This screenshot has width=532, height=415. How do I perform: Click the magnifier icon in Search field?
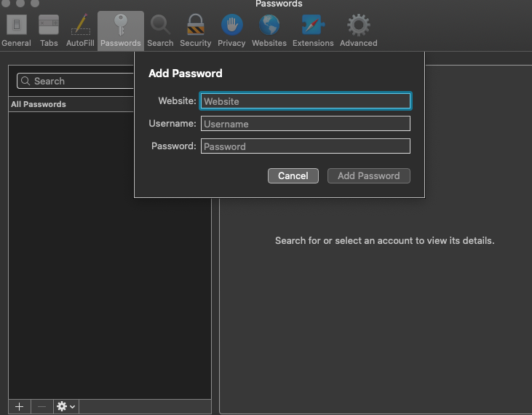pyautogui.click(x=25, y=81)
